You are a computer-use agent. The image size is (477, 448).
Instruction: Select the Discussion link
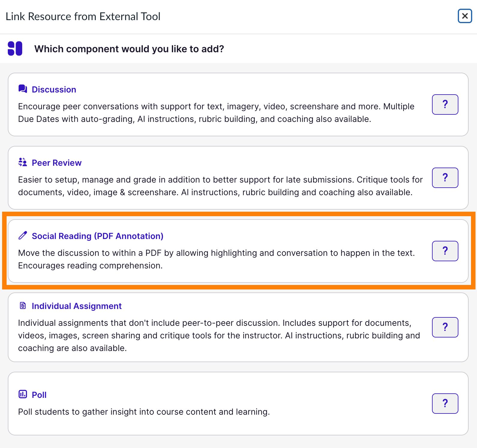pos(54,89)
